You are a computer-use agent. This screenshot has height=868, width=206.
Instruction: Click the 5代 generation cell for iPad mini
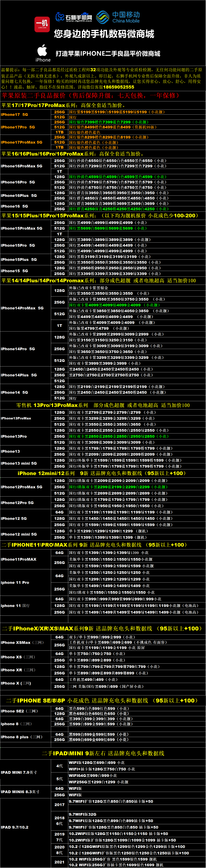tap(60, 779)
